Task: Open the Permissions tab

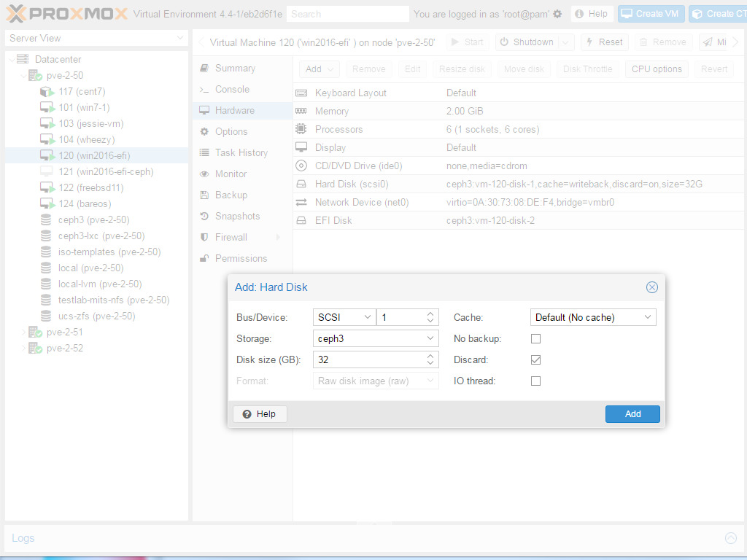Action: 242,258
